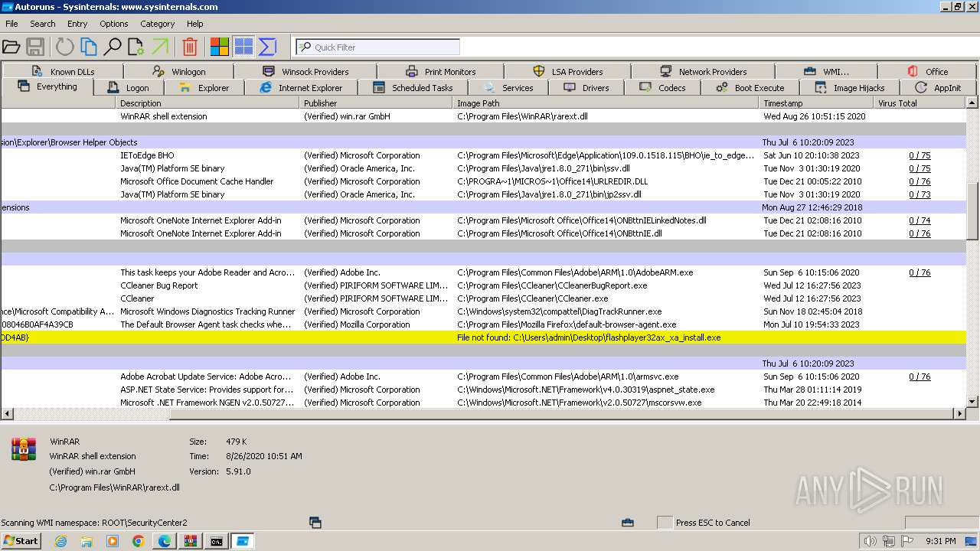The height and width of the screenshot is (551, 980).
Task: Toggle Hide Microsoft Entries Windows-logo button
Action: tap(220, 47)
